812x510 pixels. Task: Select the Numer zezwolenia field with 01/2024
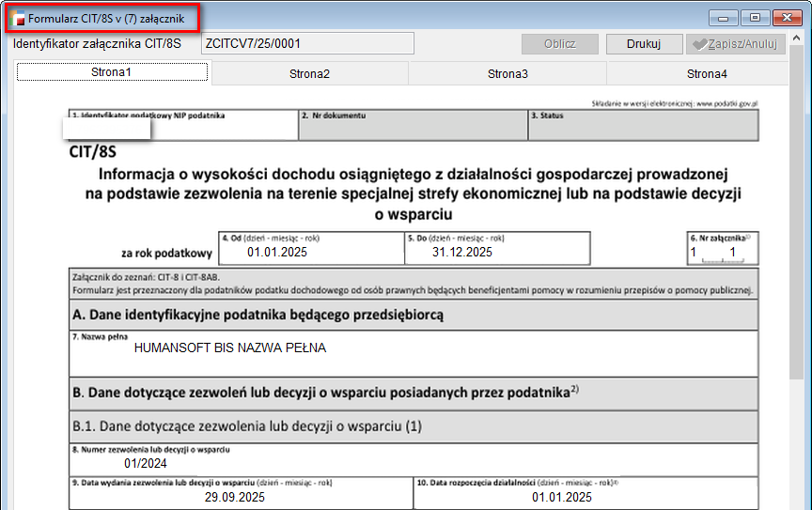click(414, 462)
